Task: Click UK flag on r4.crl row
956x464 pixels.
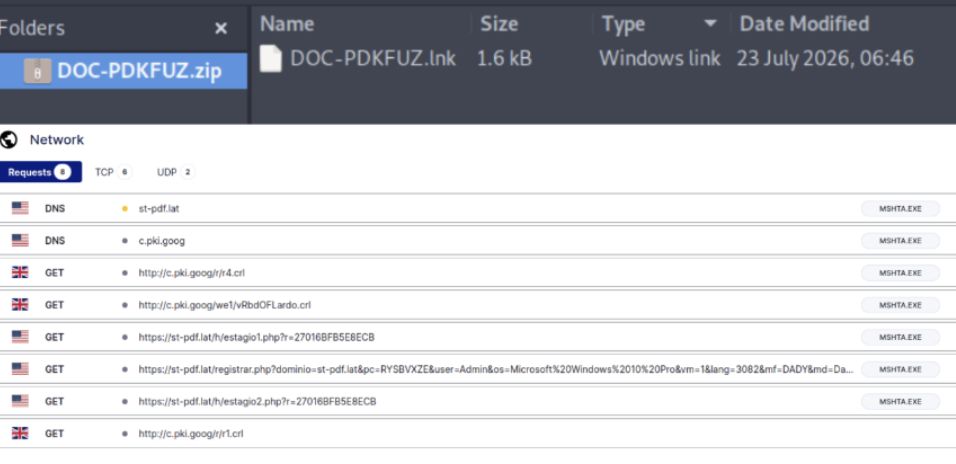Action: tap(20, 273)
